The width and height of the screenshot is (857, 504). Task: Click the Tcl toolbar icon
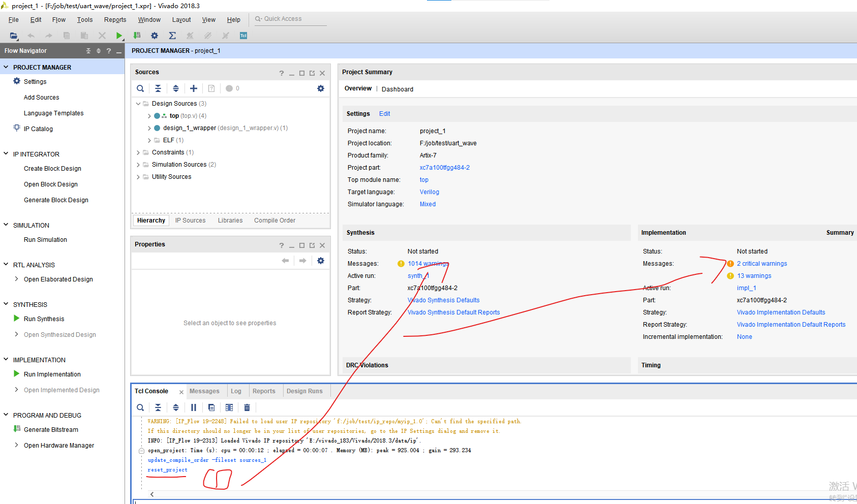(x=243, y=36)
